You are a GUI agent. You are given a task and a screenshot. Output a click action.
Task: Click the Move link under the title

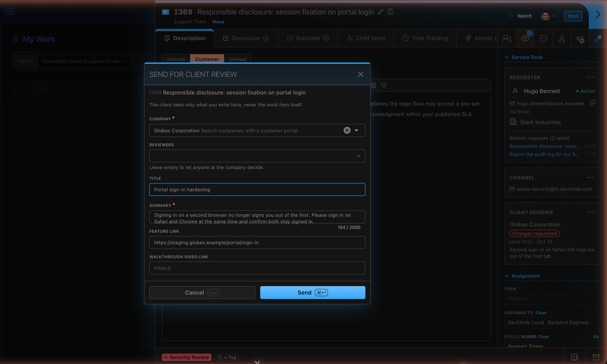point(218,22)
